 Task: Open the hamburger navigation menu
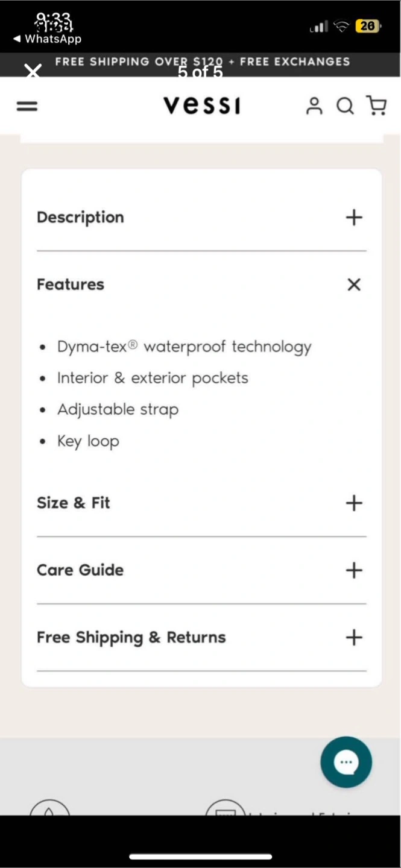click(x=27, y=106)
